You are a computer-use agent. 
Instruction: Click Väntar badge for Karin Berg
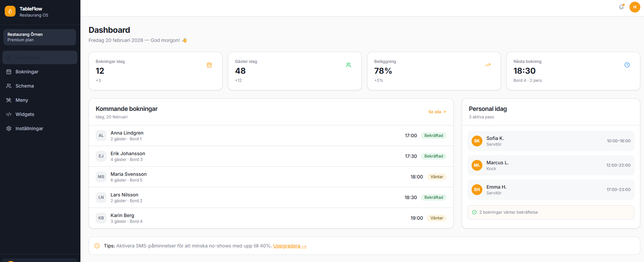click(437, 218)
